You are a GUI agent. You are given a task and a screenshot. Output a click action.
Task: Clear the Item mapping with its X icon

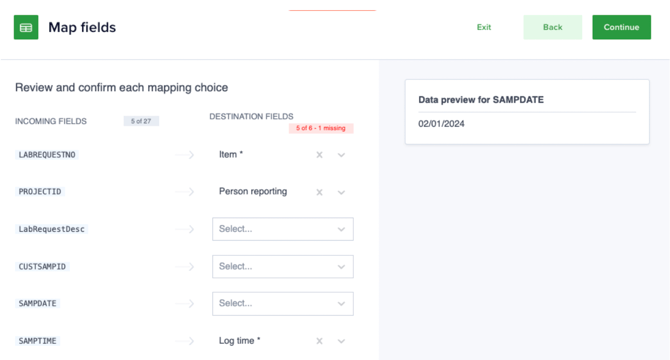[x=319, y=155]
